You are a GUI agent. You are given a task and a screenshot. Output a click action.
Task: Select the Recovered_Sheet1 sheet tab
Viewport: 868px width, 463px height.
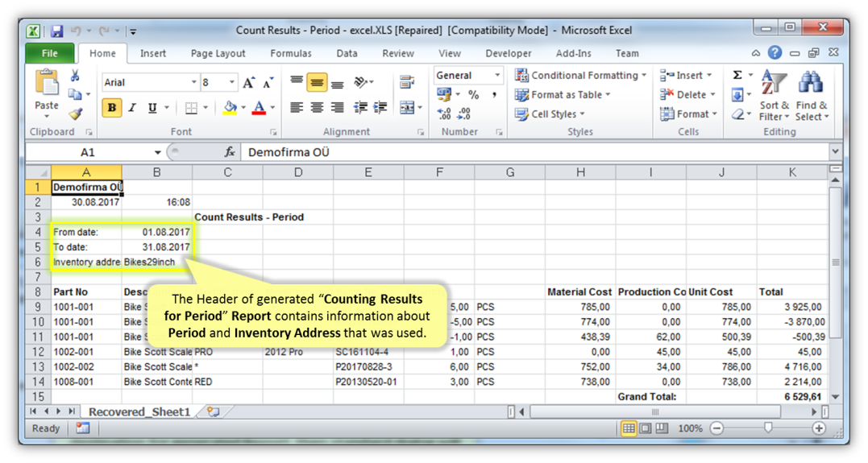click(139, 411)
